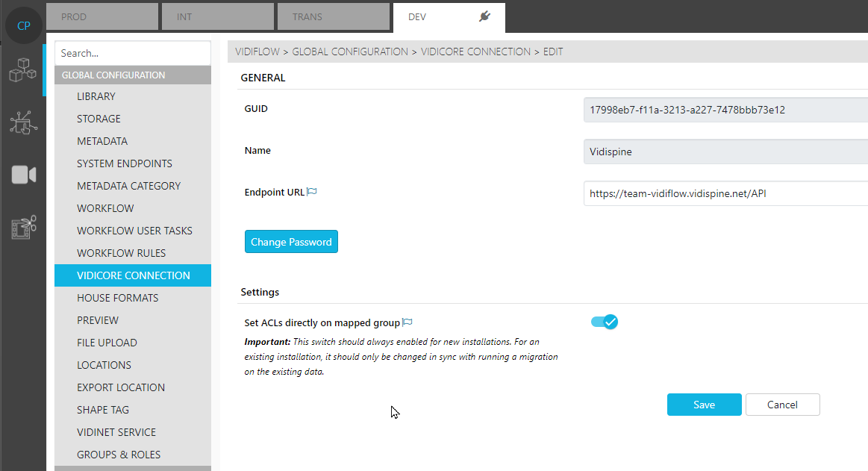Open Workflow Rules in the sidebar
This screenshot has width=868, height=471.
pyautogui.click(x=121, y=253)
